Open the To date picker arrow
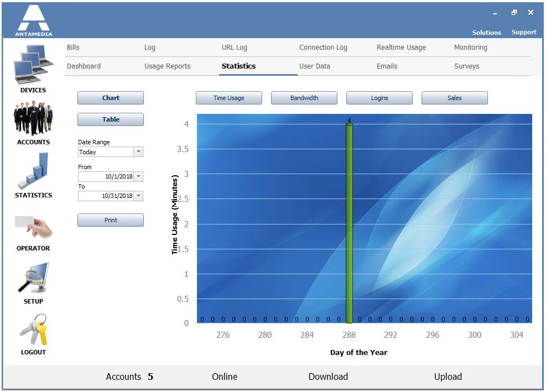The height and width of the screenshot is (392, 546). [139, 196]
